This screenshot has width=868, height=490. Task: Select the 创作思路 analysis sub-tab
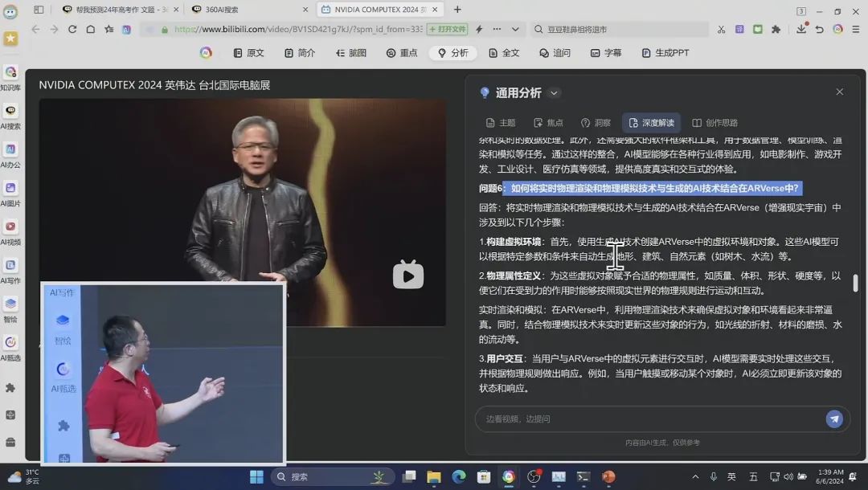click(x=714, y=123)
